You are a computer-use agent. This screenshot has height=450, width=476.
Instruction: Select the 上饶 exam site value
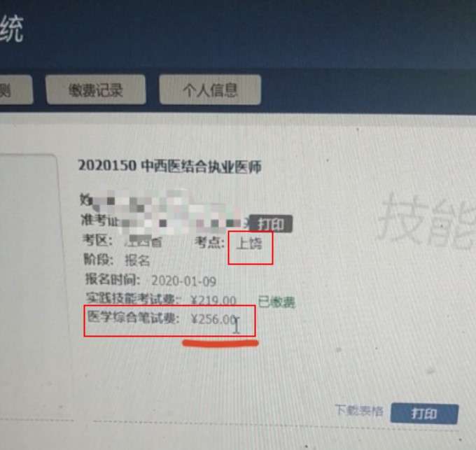249,244
